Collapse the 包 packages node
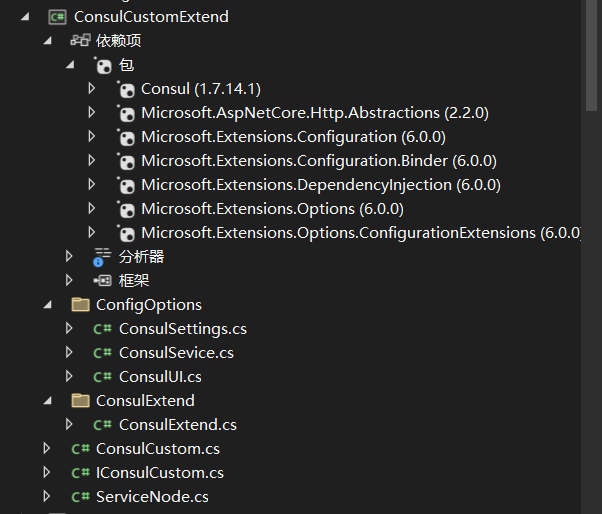This screenshot has width=602, height=514. click(x=70, y=64)
